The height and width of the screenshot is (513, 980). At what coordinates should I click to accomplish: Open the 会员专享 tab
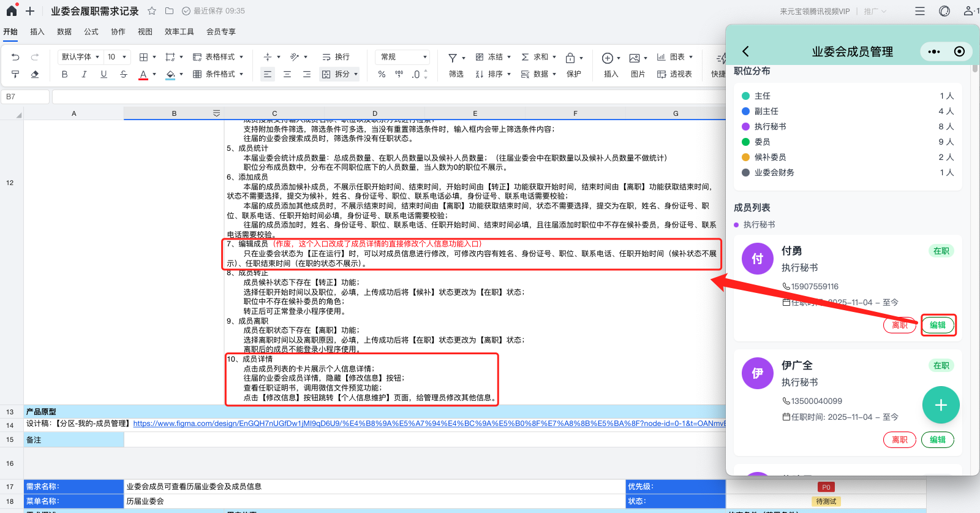tap(221, 32)
